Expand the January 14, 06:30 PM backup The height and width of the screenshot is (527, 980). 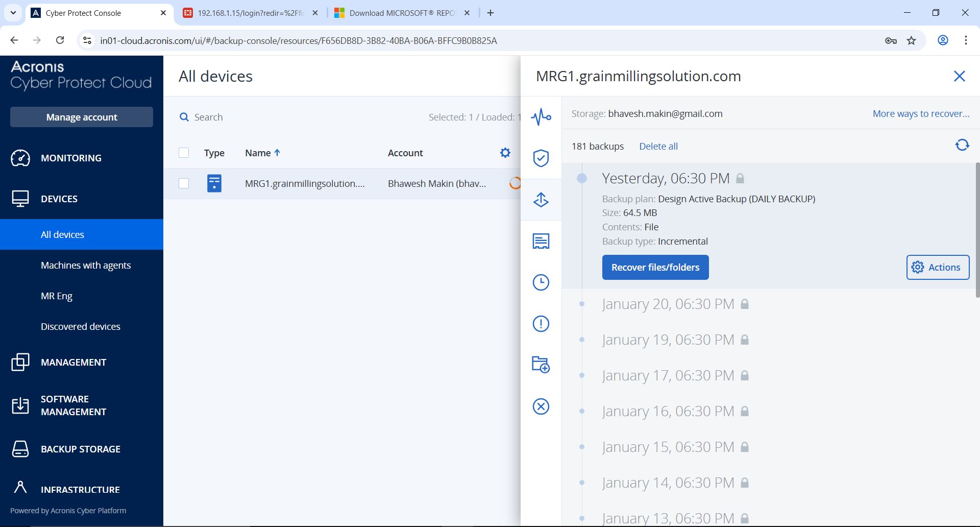coord(668,483)
